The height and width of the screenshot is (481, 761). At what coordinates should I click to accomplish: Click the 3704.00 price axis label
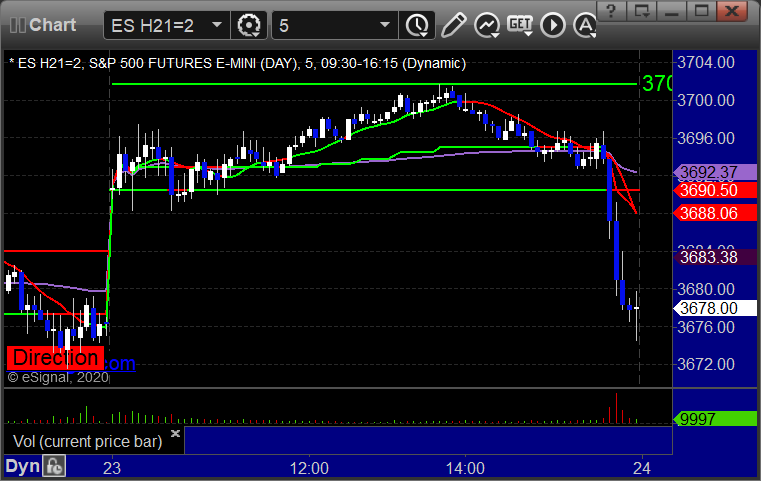706,62
